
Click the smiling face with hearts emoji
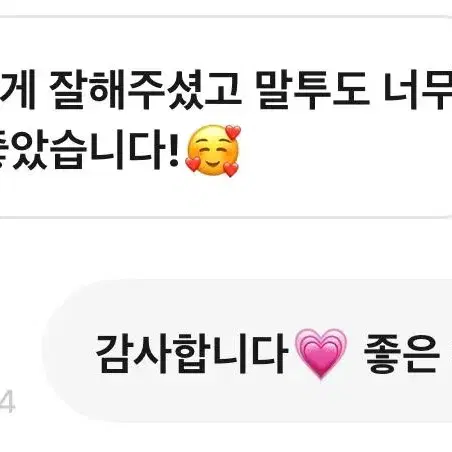tap(213, 151)
